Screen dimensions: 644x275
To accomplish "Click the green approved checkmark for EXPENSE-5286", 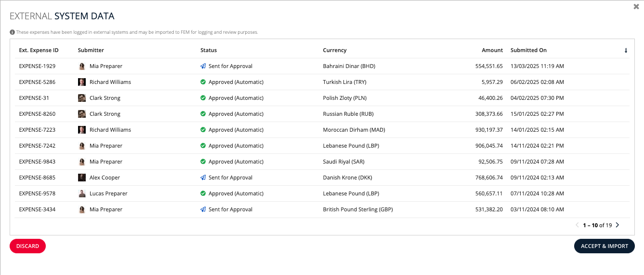I will (203, 82).
